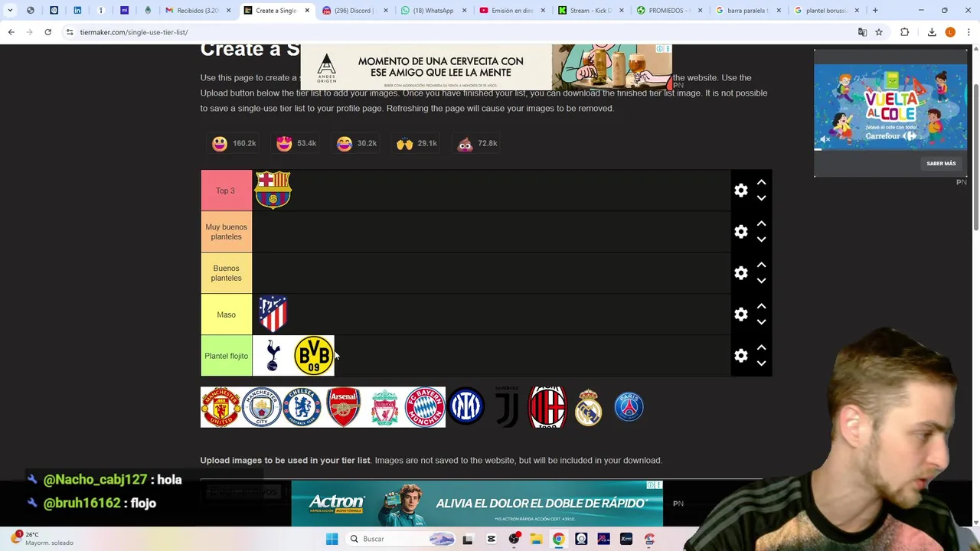React with laughing emoji 30.2k

(x=356, y=143)
